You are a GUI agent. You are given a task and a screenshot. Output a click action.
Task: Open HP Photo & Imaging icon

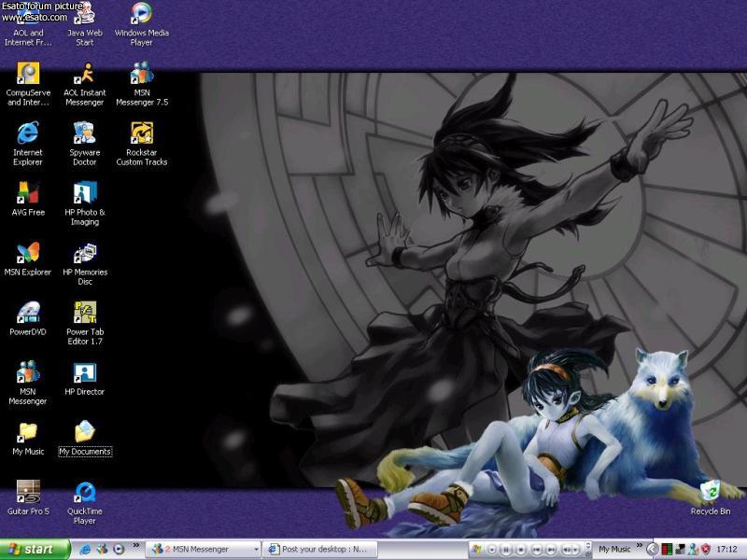(x=85, y=203)
